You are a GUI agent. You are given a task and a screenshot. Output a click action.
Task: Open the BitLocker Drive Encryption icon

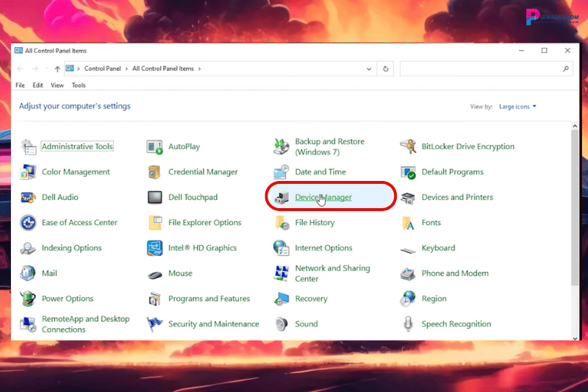point(409,146)
